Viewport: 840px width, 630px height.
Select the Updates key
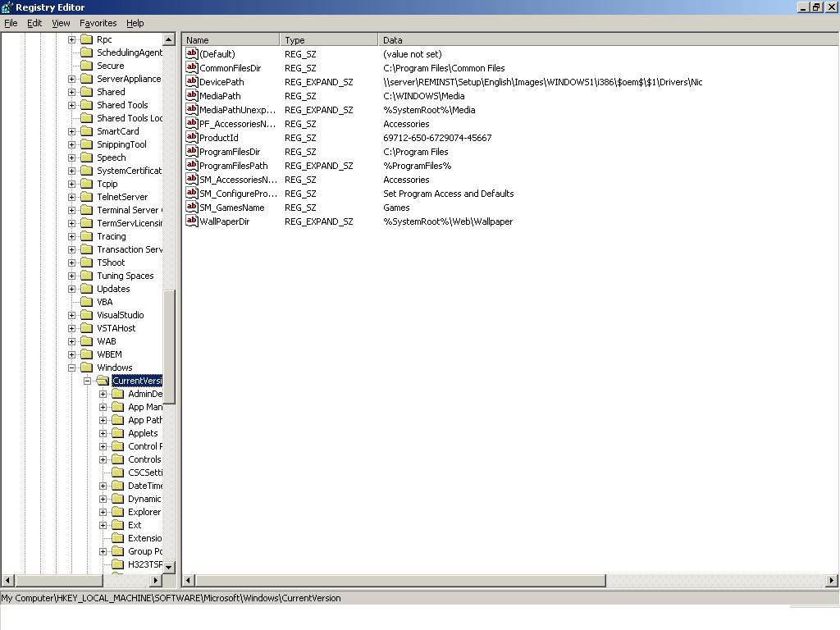pos(113,289)
